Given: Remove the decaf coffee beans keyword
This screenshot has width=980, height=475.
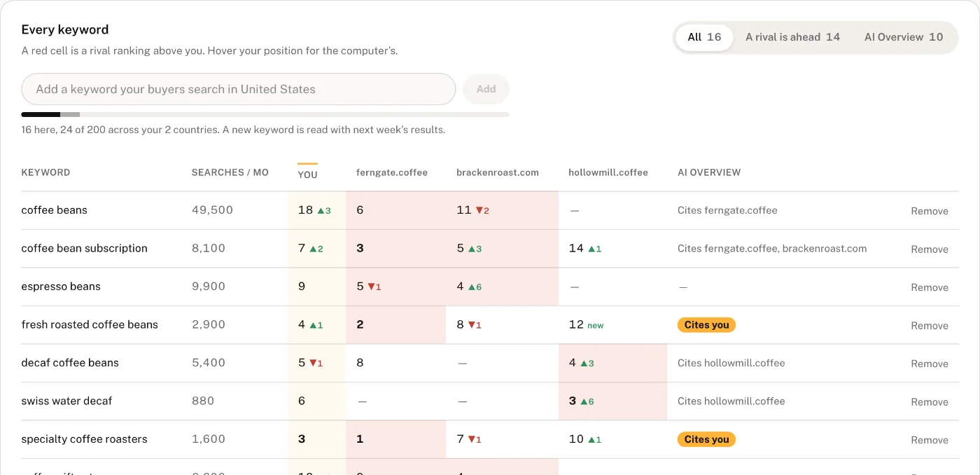Looking at the screenshot, I should [930, 364].
